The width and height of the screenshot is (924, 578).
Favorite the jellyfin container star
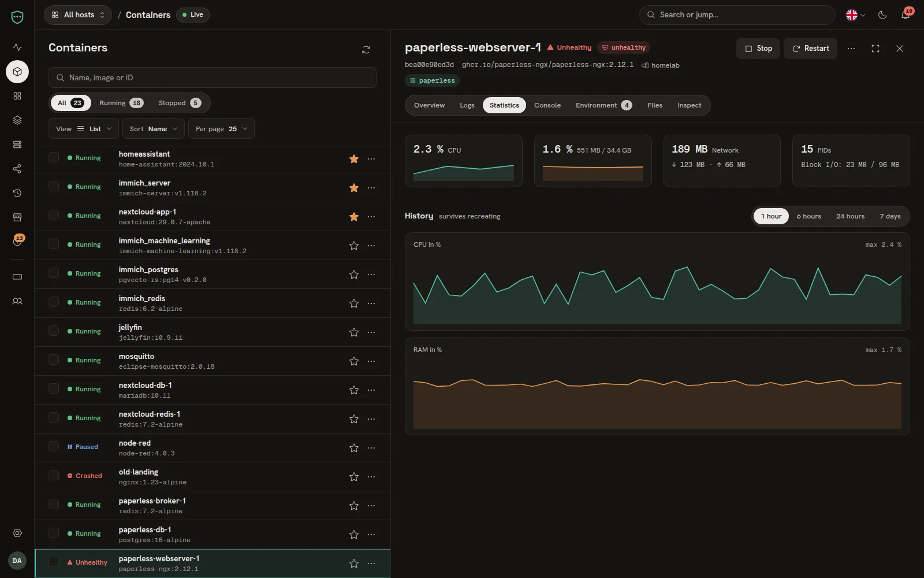[354, 332]
